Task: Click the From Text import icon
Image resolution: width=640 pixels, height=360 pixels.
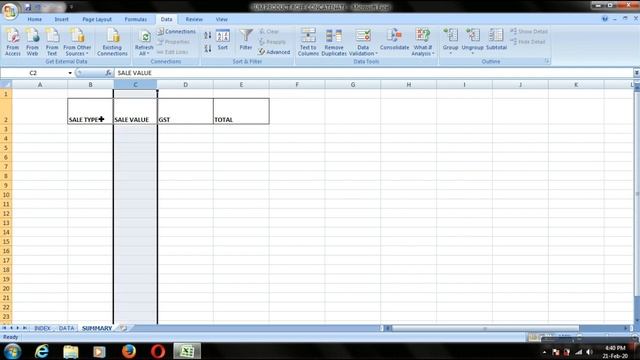Action: point(52,42)
